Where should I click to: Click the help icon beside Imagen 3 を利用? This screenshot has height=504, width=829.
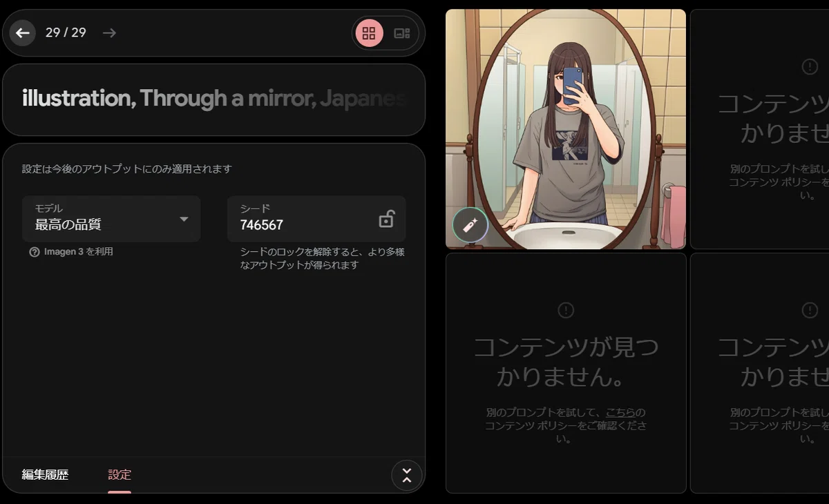(35, 252)
